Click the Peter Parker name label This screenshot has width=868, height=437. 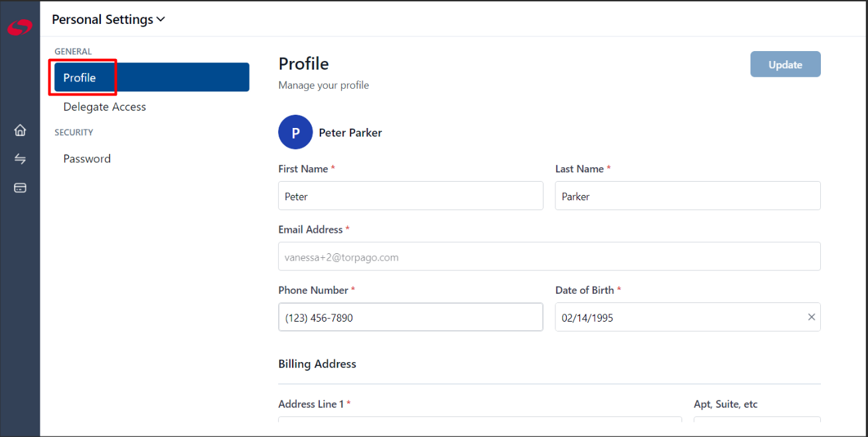[x=350, y=133]
